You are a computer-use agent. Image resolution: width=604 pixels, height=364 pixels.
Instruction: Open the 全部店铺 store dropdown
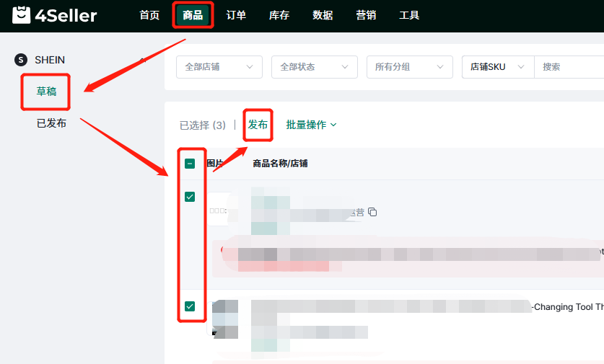(x=219, y=67)
